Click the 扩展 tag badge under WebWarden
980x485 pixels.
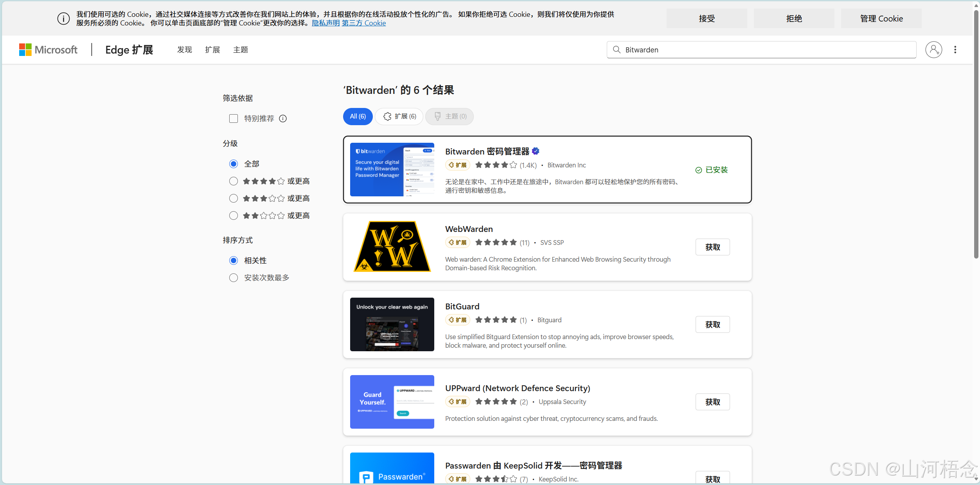click(457, 242)
